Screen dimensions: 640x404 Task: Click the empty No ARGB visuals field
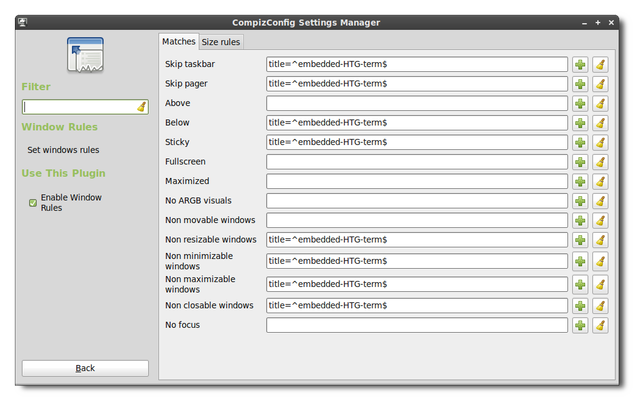click(417, 201)
